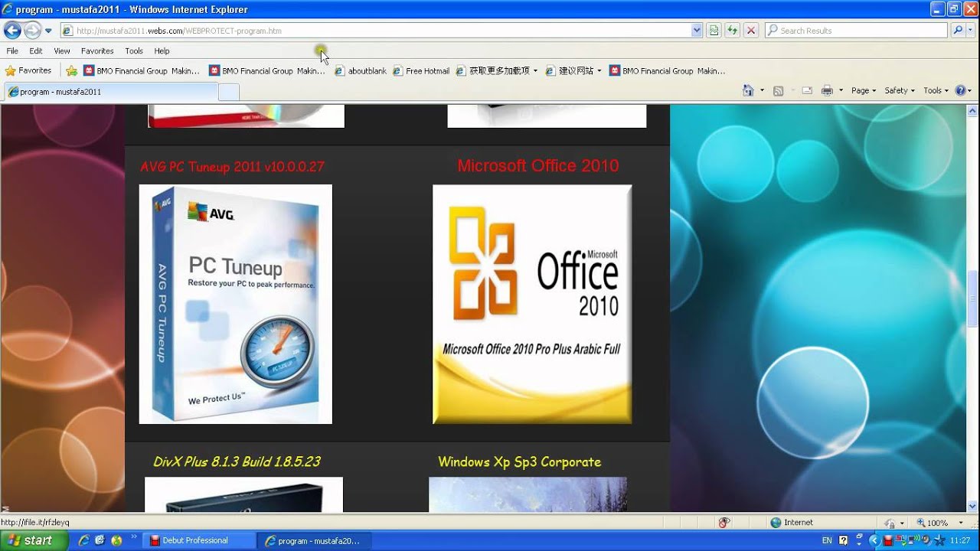Click the Office 2010 Pro Plus image
Viewport: 980px width, 551px height.
click(532, 304)
